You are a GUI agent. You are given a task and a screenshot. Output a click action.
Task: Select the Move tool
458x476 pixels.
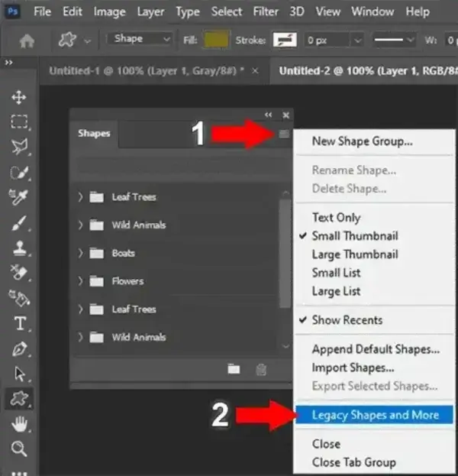[19, 98]
